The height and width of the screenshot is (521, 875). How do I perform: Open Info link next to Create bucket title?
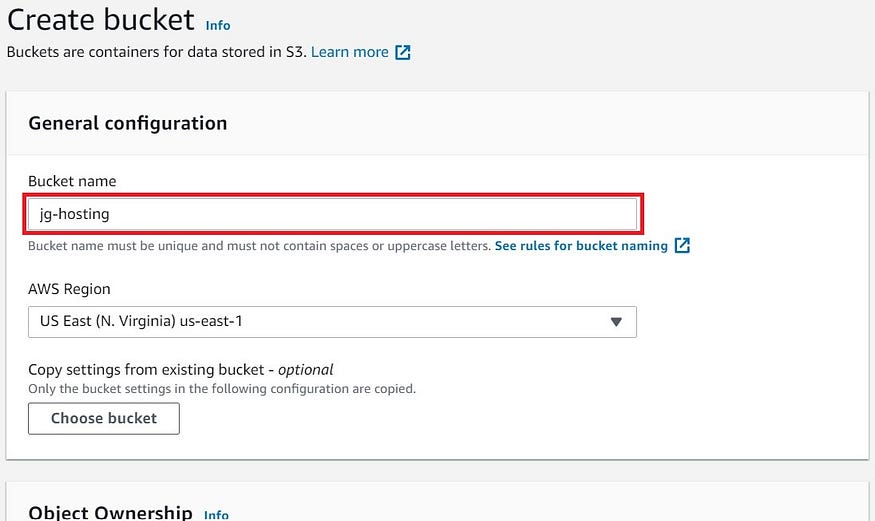click(x=218, y=26)
